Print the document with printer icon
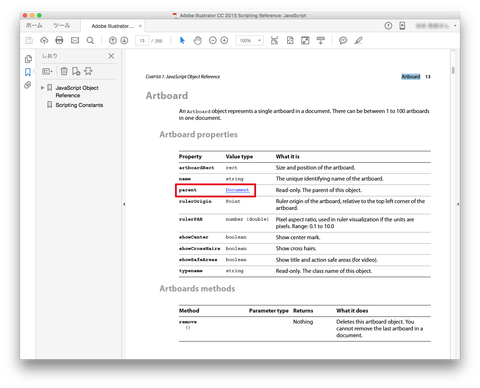 point(59,40)
